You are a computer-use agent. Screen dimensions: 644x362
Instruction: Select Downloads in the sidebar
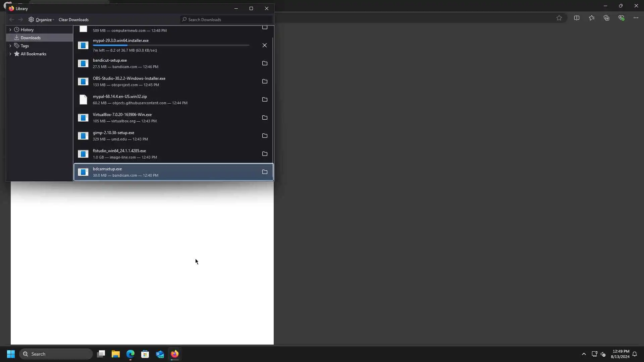pyautogui.click(x=31, y=38)
